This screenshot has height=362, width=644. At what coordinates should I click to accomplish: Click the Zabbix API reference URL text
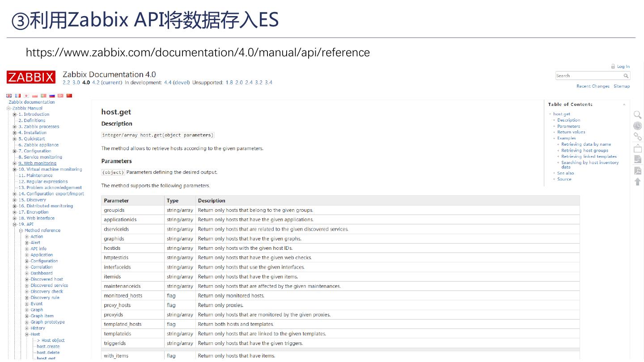tap(198, 53)
